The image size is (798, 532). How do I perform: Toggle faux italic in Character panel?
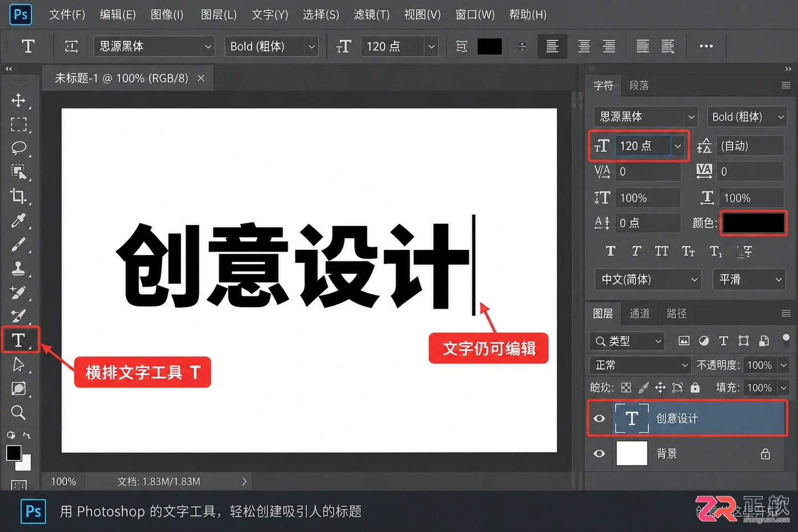636,252
